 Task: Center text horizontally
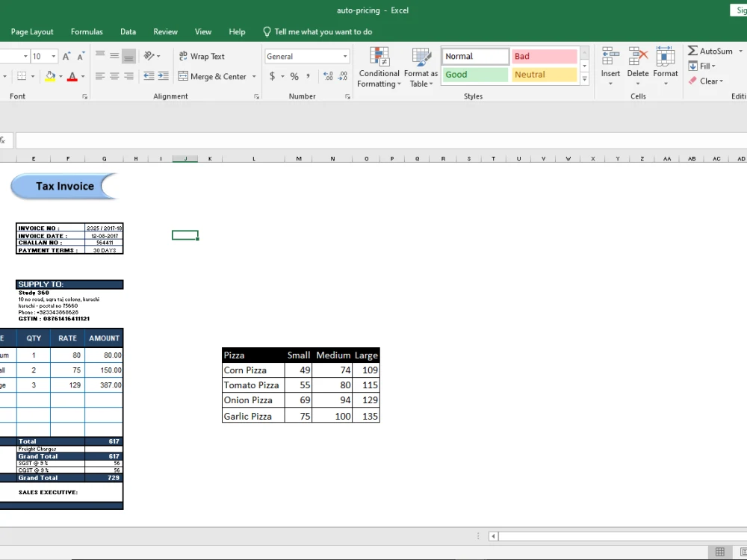tap(114, 76)
